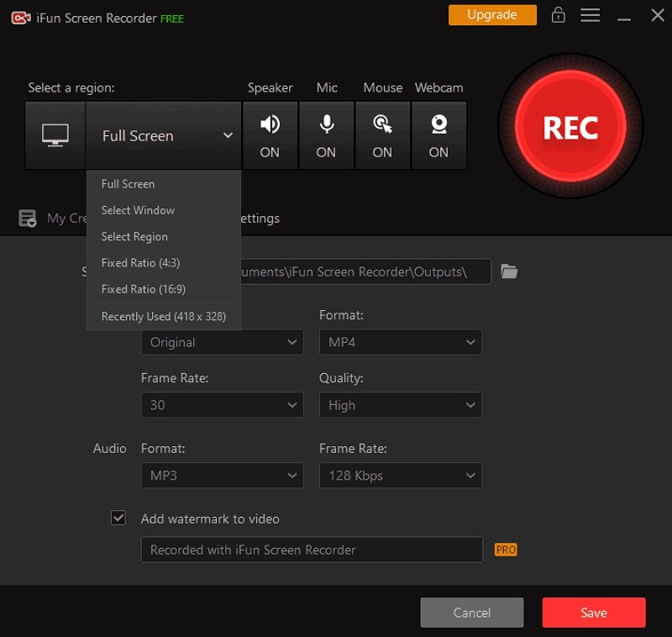The image size is (672, 637).
Task: Select the monitor display icon beside region selector
Action: tap(55, 134)
